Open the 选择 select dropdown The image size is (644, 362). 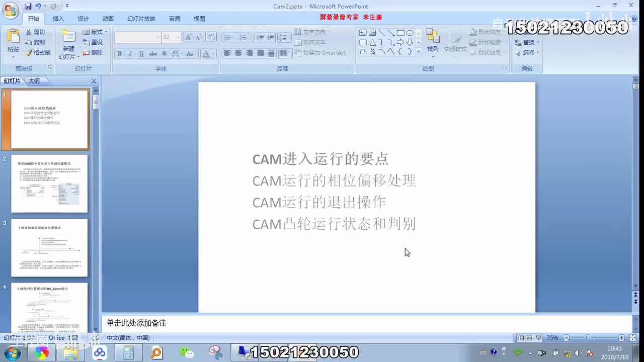(527, 52)
